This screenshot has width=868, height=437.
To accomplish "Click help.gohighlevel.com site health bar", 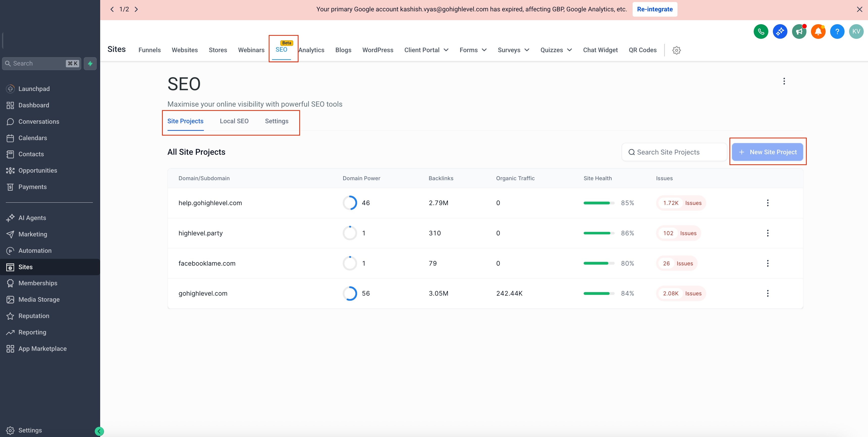I will click(599, 203).
